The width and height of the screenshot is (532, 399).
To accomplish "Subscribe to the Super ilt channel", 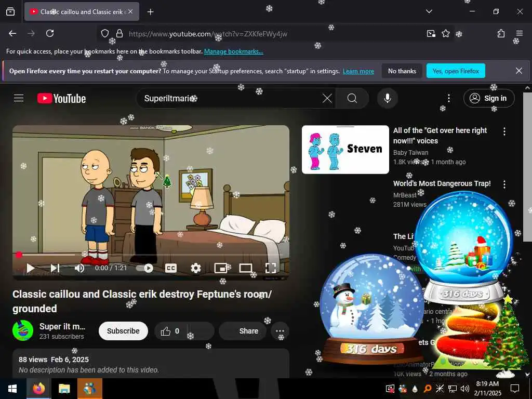I will 123,331.
